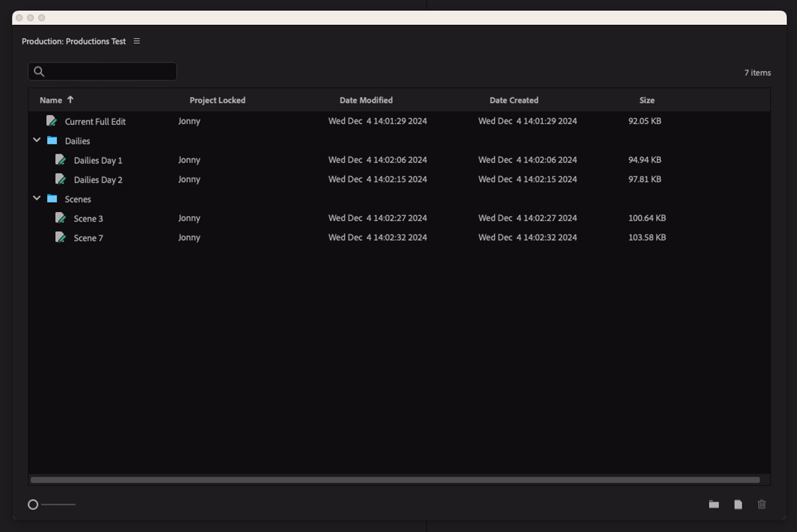Sort by the Size column header

coord(647,100)
